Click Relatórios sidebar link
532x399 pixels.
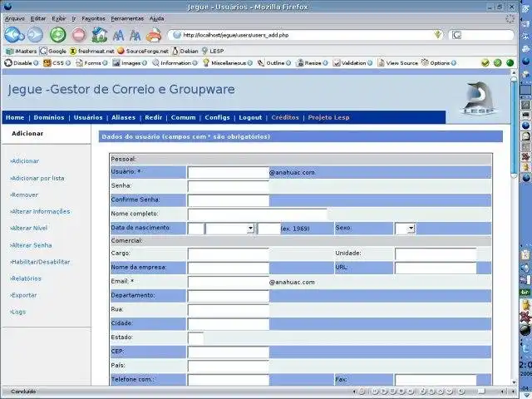click(26, 278)
